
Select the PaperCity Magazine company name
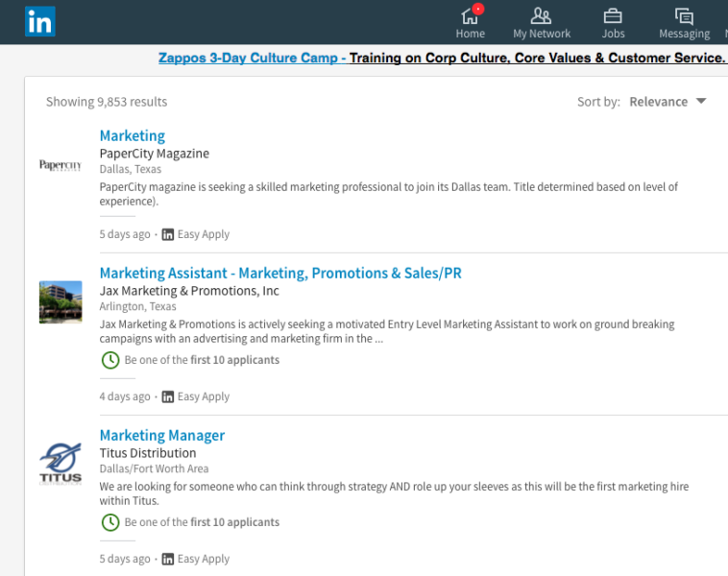click(154, 154)
